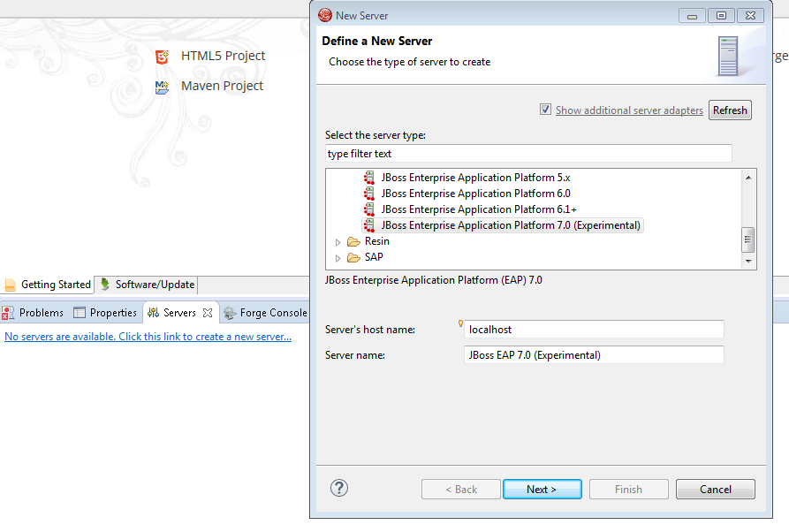Click the Resin folder icon
Viewport: 789px width, 532px height.
(353, 241)
